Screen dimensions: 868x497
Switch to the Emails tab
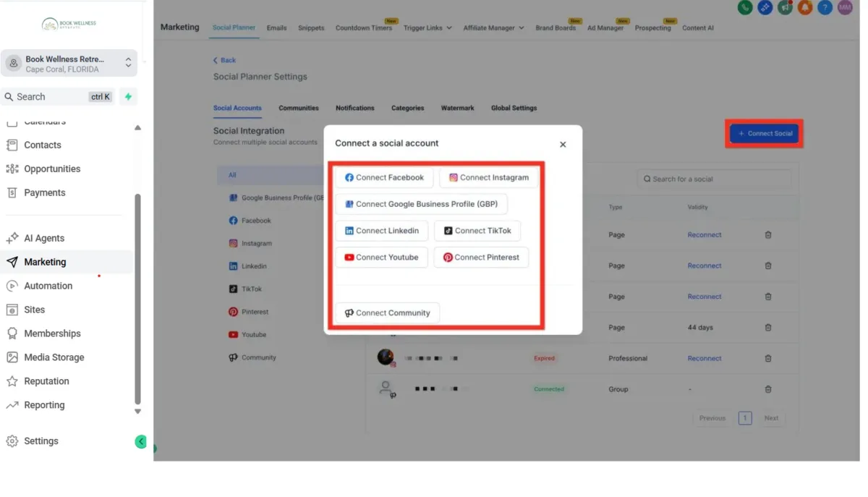276,27
